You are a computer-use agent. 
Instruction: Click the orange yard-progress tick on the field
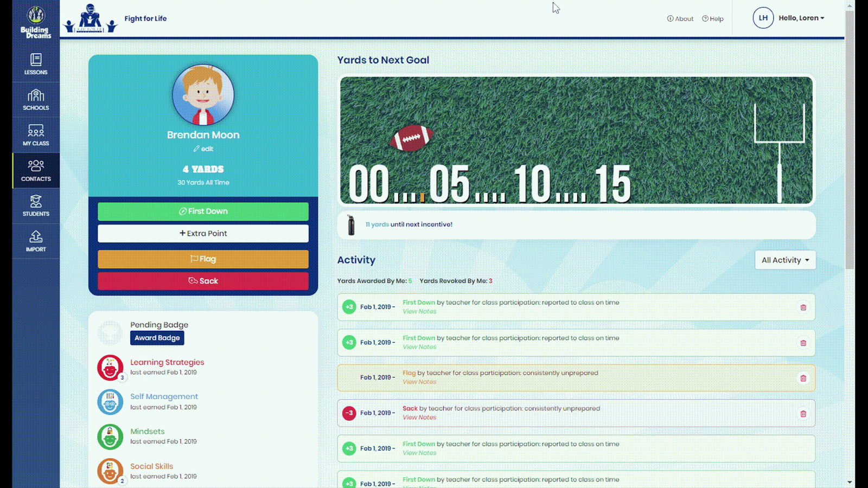click(422, 197)
